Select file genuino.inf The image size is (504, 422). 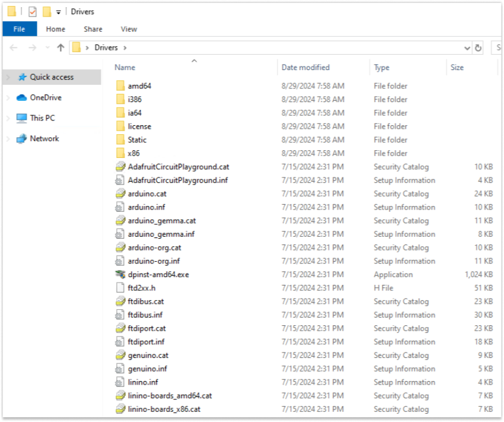147,369
